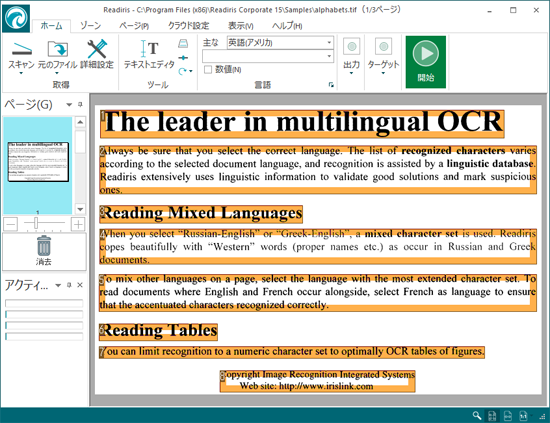Click the straighten line icon in ツール group

(x=183, y=58)
